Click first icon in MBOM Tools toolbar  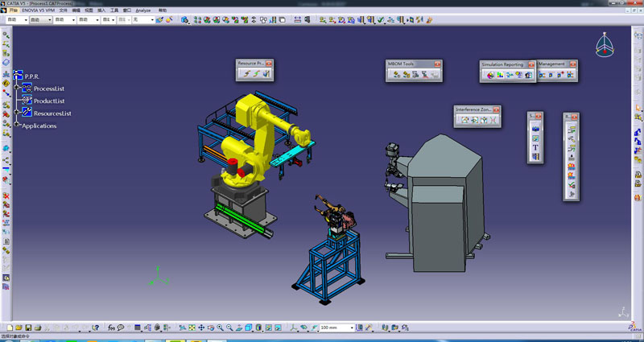pos(396,75)
